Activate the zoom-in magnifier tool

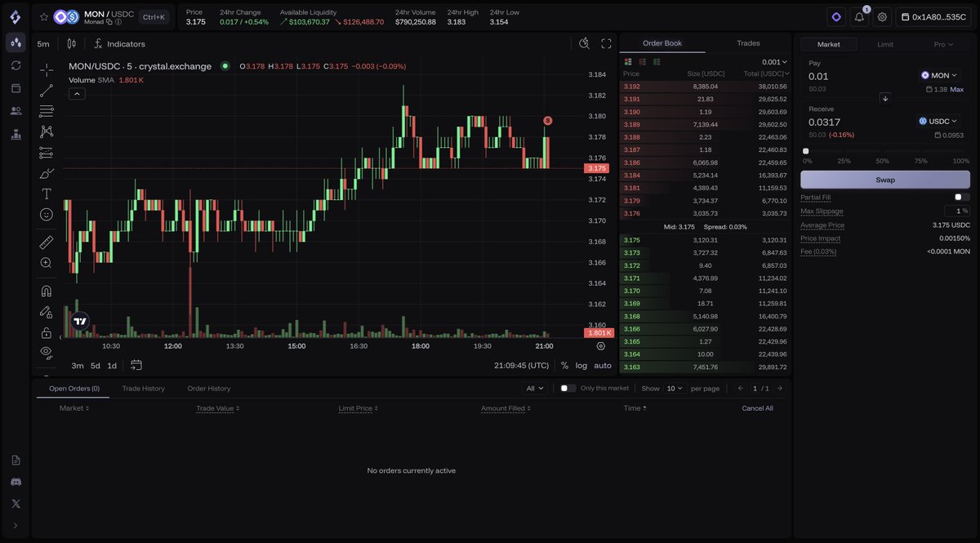(47, 263)
